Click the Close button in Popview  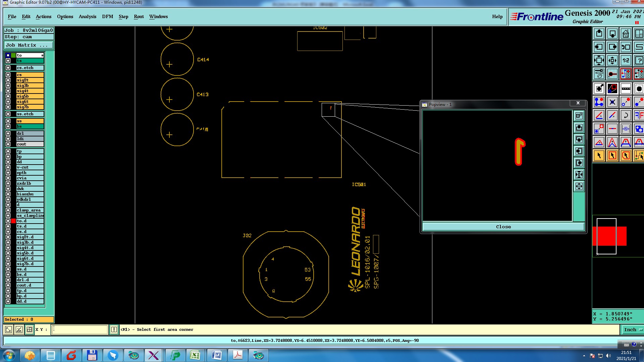click(503, 227)
